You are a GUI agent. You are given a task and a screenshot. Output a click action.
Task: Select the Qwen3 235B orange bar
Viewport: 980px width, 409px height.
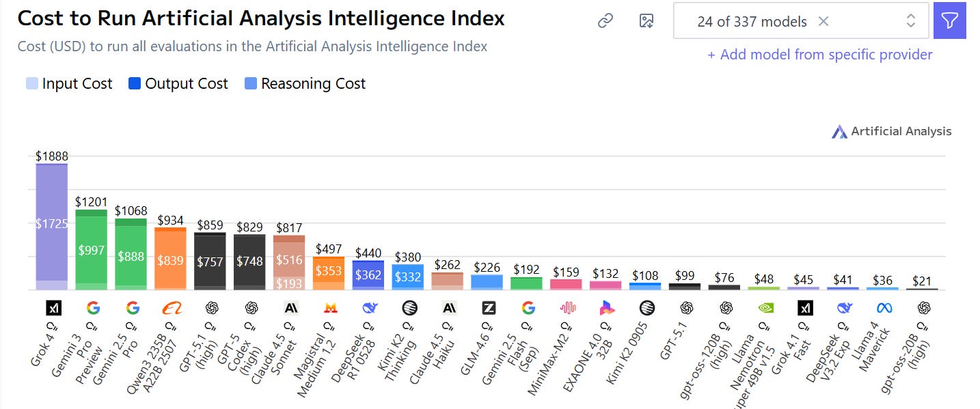(171, 259)
